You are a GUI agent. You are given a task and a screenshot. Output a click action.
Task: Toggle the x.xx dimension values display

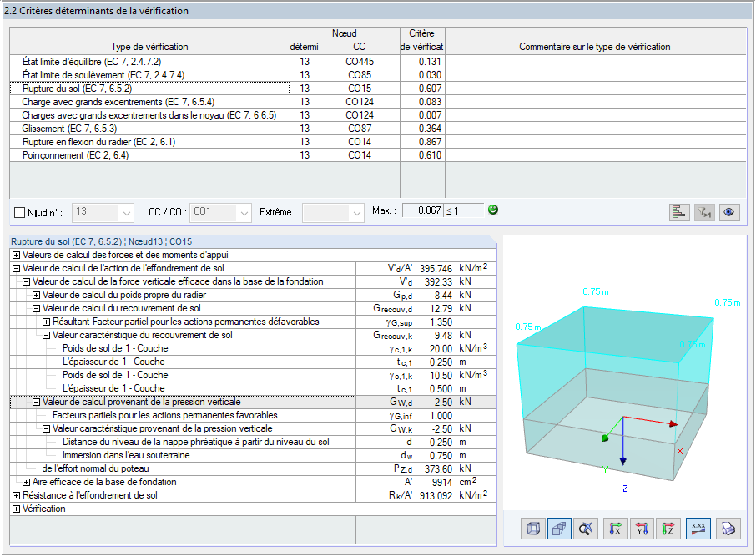(698, 529)
